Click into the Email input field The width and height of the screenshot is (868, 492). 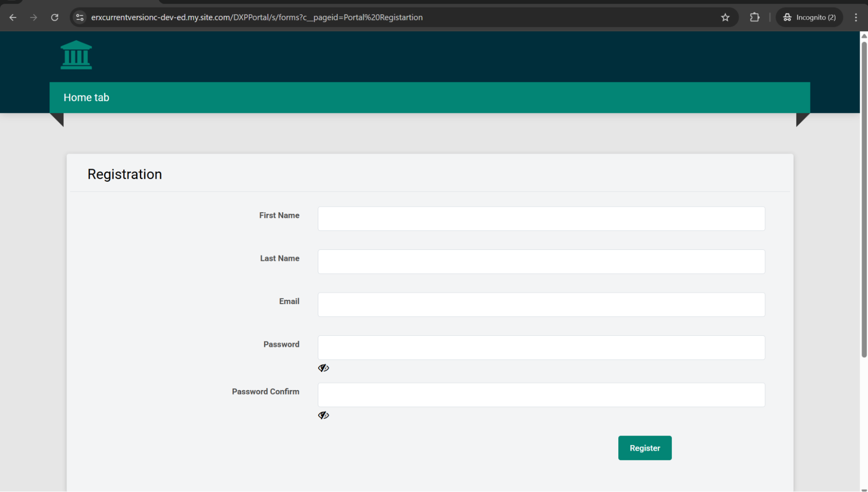click(x=541, y=305)
